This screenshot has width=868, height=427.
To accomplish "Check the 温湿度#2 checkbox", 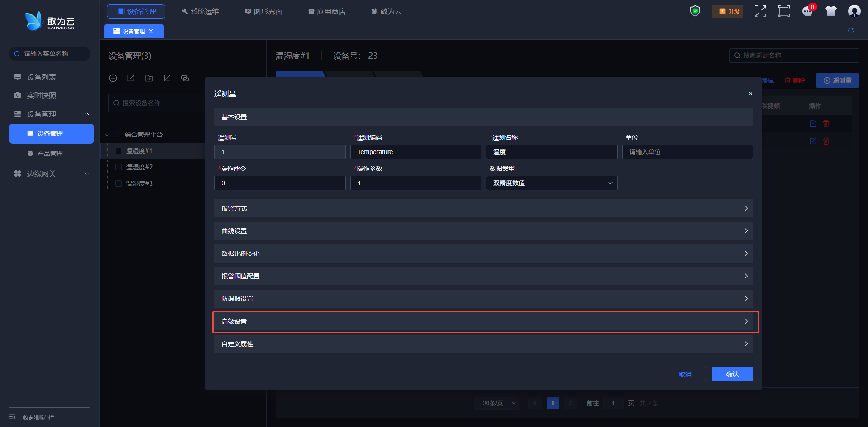I will tap(118, 167).
